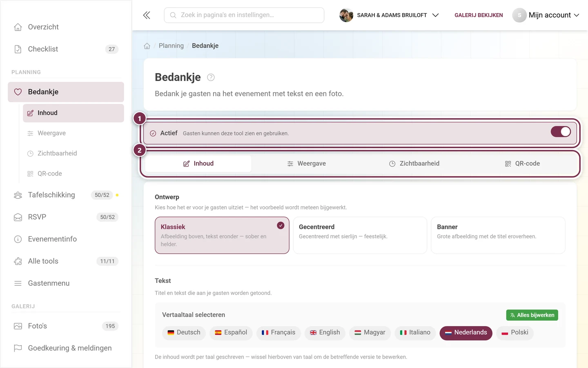Select the English translation language chip
The height and width of the screenshot is (368, 588).
pos(325,333)
